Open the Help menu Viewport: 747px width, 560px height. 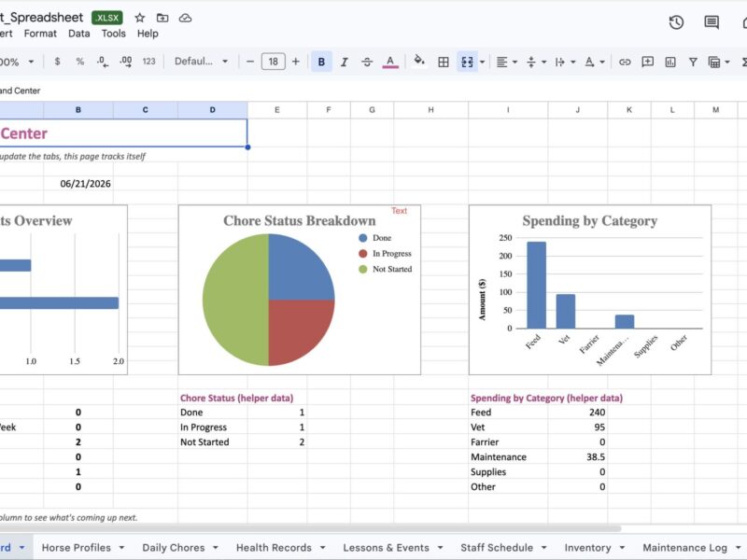[148, 34]
